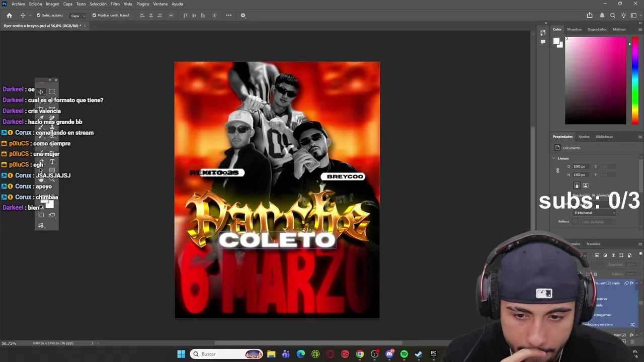Open Discord from the taskbar
Viewport: 644px width, 362px height.
point(389,354)
